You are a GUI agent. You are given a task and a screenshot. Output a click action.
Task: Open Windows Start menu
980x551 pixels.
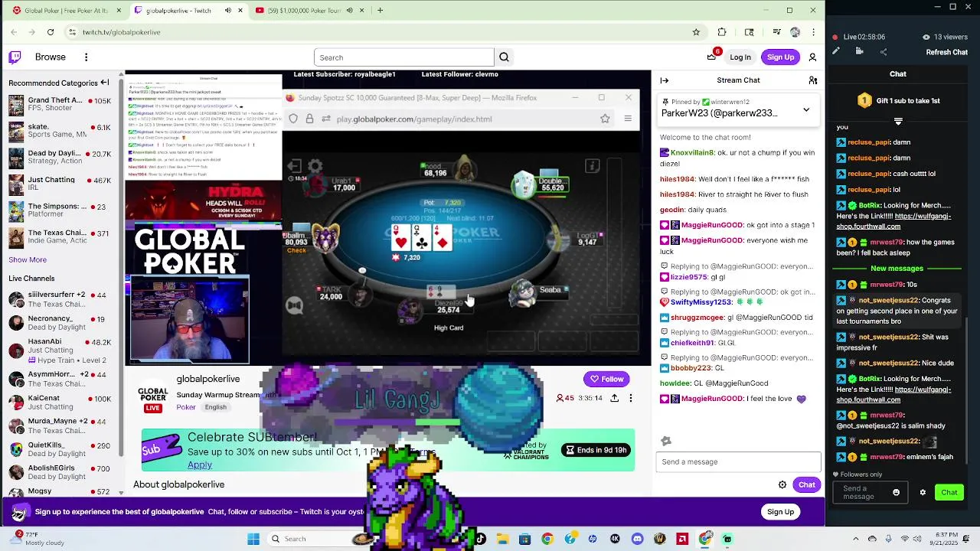tap(253, 539)
